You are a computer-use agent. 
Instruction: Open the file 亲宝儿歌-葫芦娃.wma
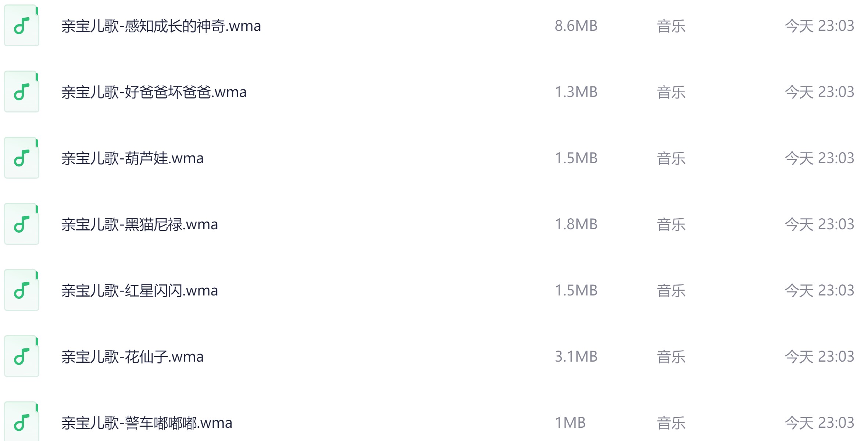pos(132,158)
